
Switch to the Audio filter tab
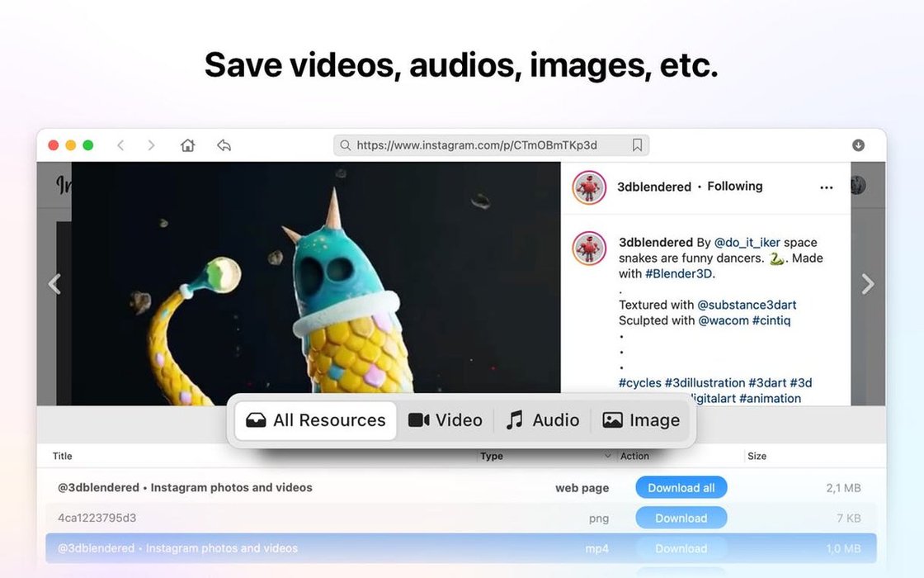(x=543, y=420)
